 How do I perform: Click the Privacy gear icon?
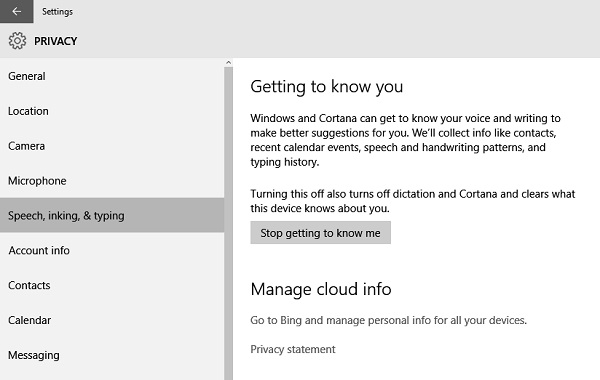[17, 41]
